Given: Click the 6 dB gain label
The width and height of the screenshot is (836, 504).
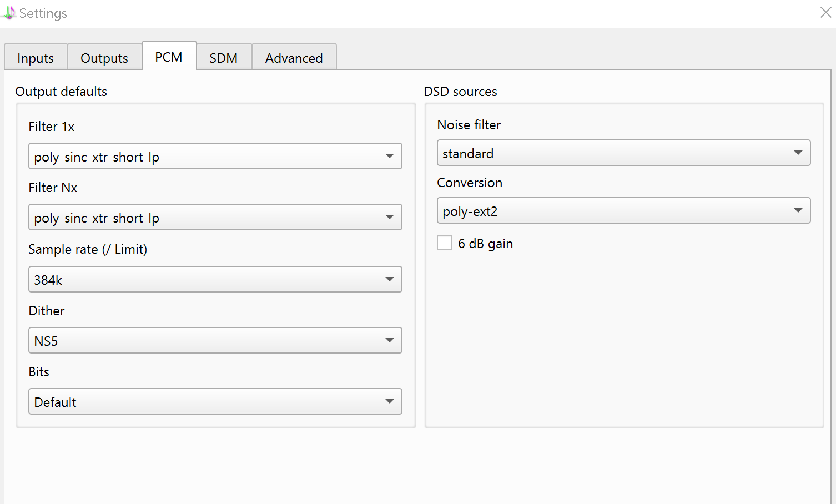Looking at the screenshot, I should pyautogui.click(x=485, y=244).
